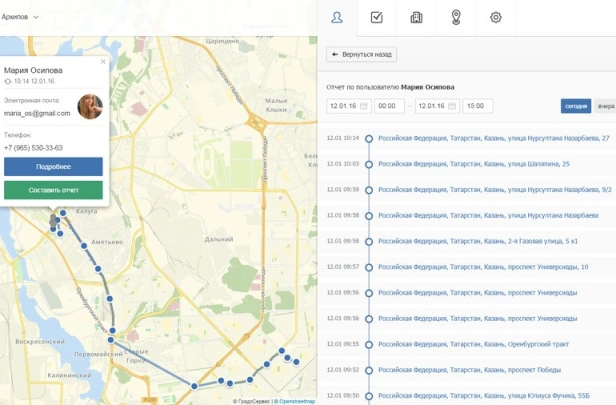Image resolution: width=616 pixels, height=405 pixels.
Task: Click calendar icon in start date field
Action: [x=364, y=106]
